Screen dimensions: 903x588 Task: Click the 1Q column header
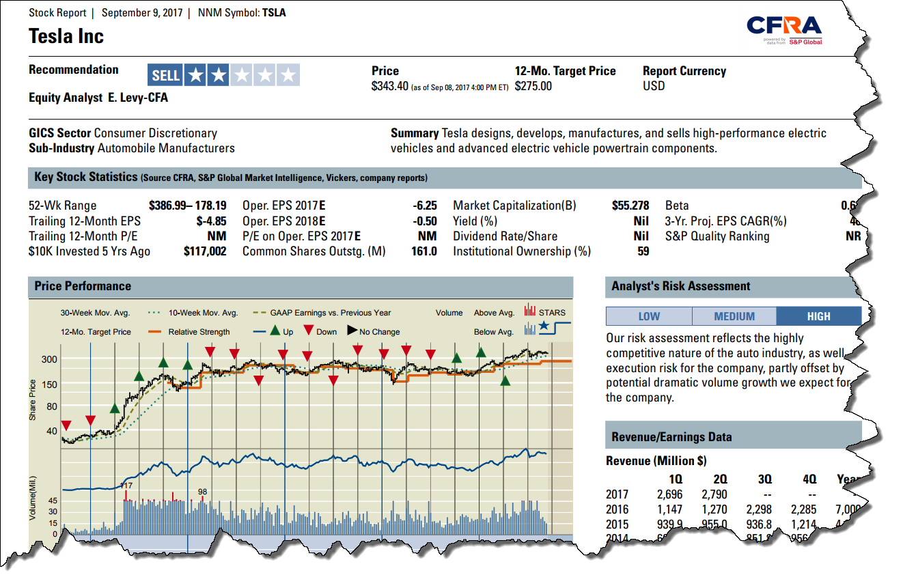pos(674,479)
